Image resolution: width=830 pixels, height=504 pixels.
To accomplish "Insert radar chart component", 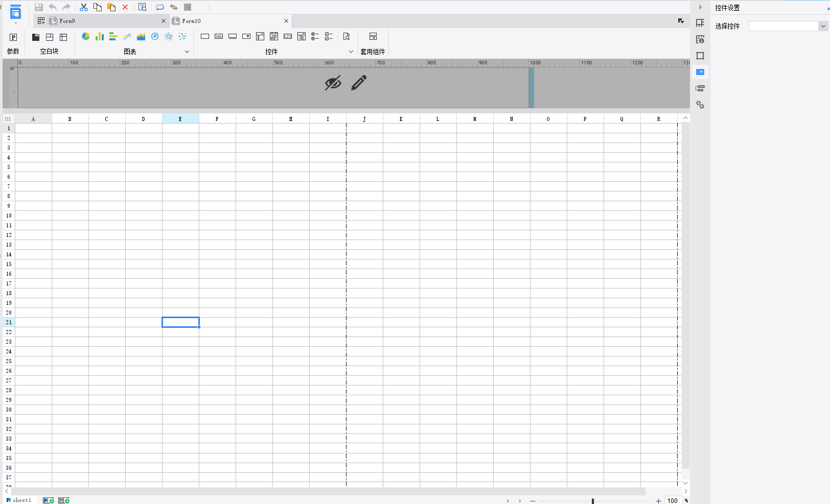I will [169, 36].
